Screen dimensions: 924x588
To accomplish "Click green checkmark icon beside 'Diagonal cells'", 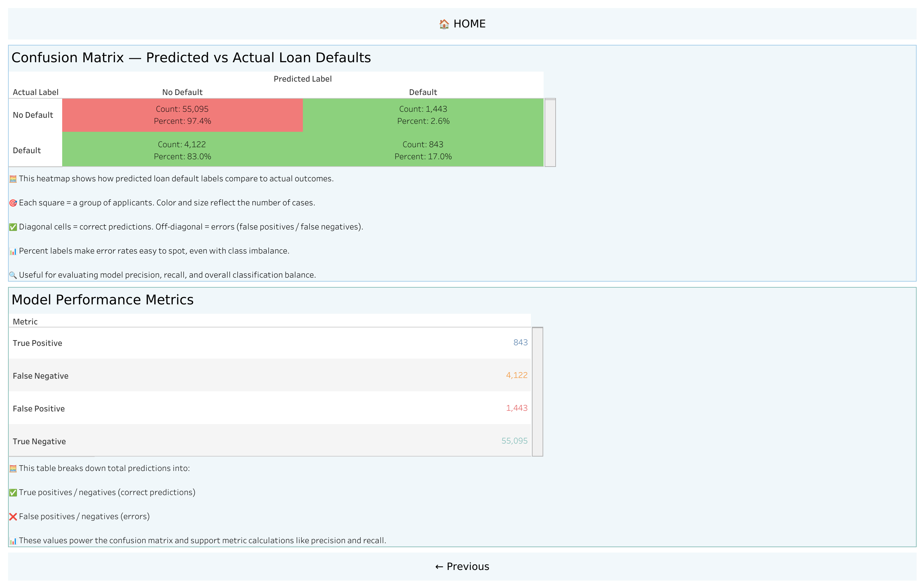I will (x=13, y=227).
